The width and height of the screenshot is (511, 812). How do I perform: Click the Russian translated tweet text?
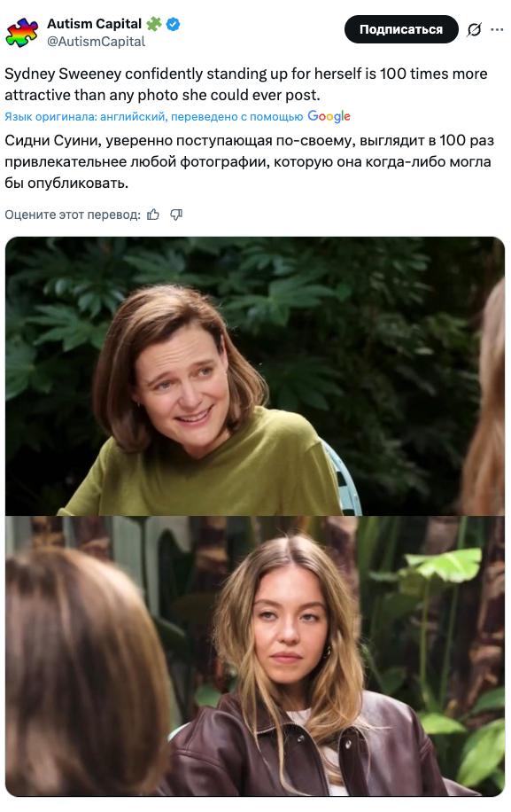(249, 161)
